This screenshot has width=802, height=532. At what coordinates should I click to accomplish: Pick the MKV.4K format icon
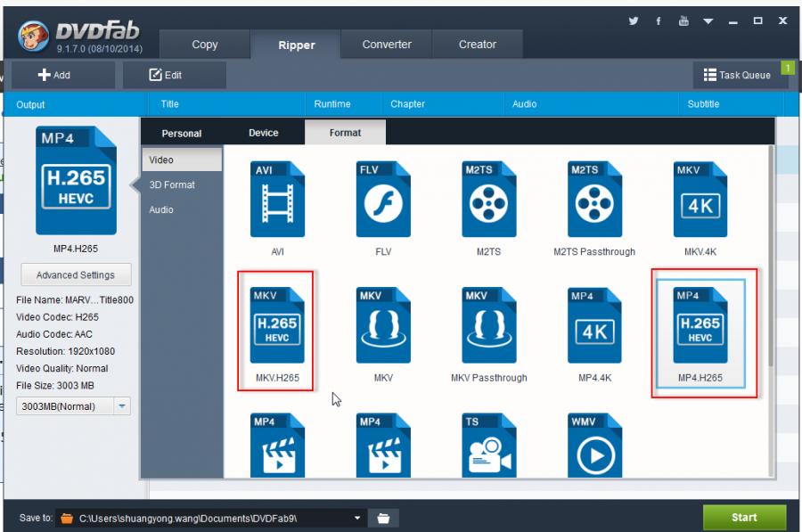coord(700,200)
